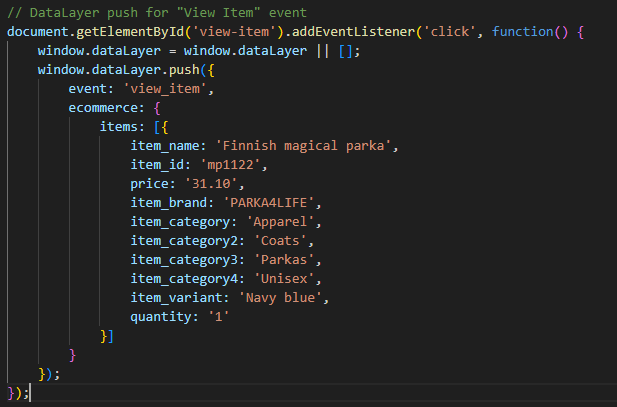Click the 'item_brand' key
This screenshot has height=407, width=617.
click(x=169, y=203)
